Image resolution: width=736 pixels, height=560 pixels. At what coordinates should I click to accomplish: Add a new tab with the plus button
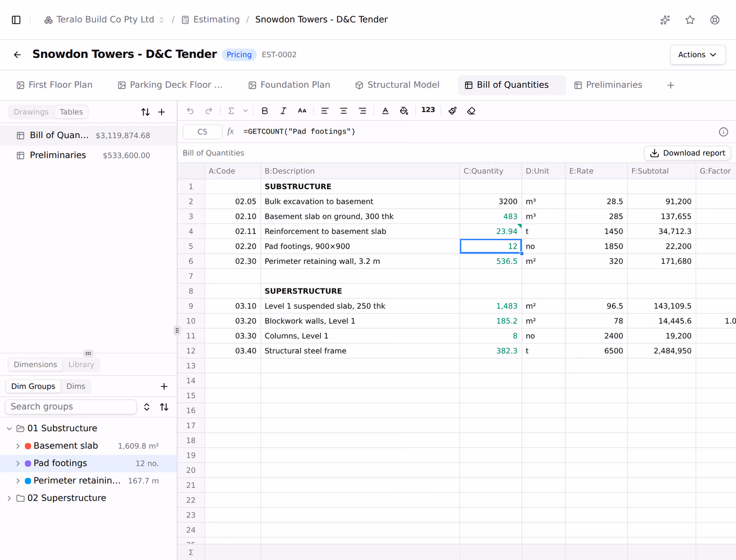pyautogui.click(x=670, y=85)
